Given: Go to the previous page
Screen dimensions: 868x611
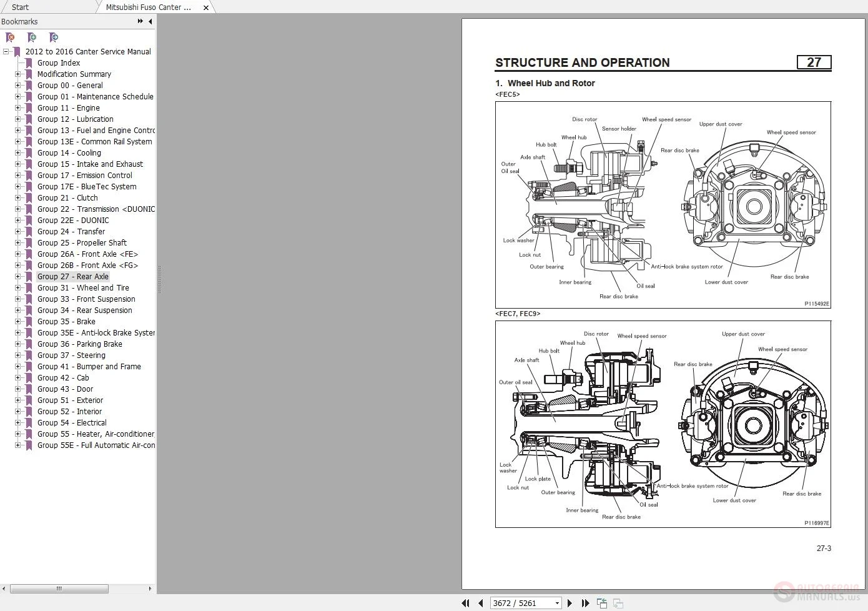Looking at the screenshot, I should tap(480, 603).
